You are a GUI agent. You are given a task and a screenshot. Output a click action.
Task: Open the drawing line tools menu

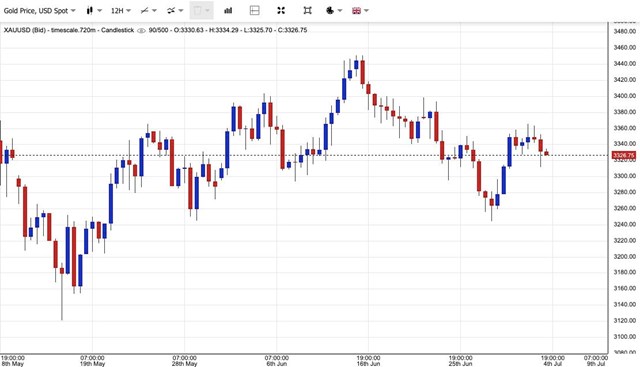click(149, 11)
